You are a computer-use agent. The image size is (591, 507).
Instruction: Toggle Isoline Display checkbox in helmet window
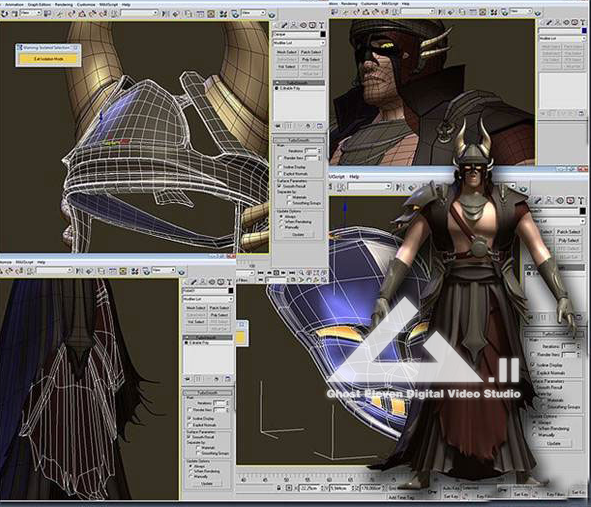pos(280,166)
